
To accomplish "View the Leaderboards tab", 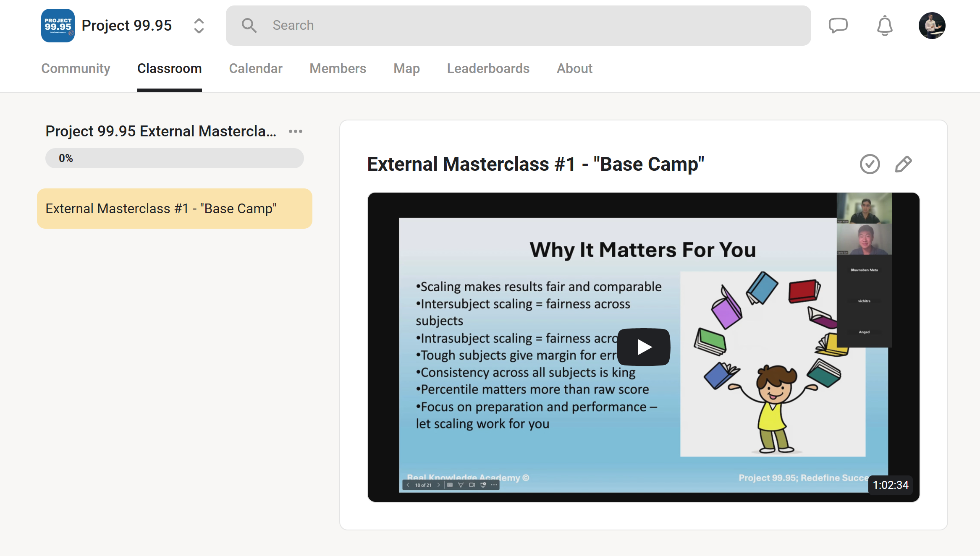I will pyautogui.click(x=488, y=68).
